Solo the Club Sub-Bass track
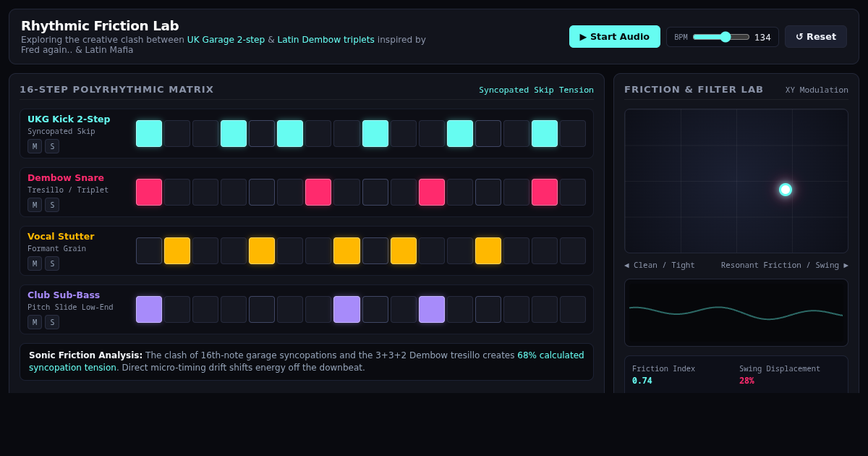 tap(52, 322)
